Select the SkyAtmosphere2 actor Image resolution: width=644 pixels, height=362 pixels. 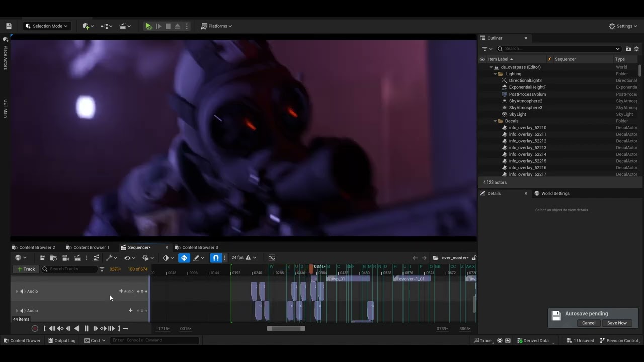525,101
